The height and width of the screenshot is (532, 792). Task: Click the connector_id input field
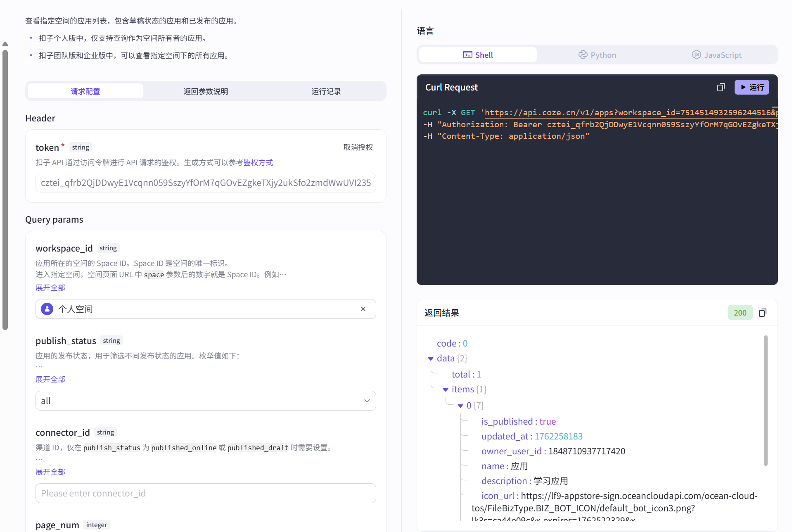coord(206,493)
